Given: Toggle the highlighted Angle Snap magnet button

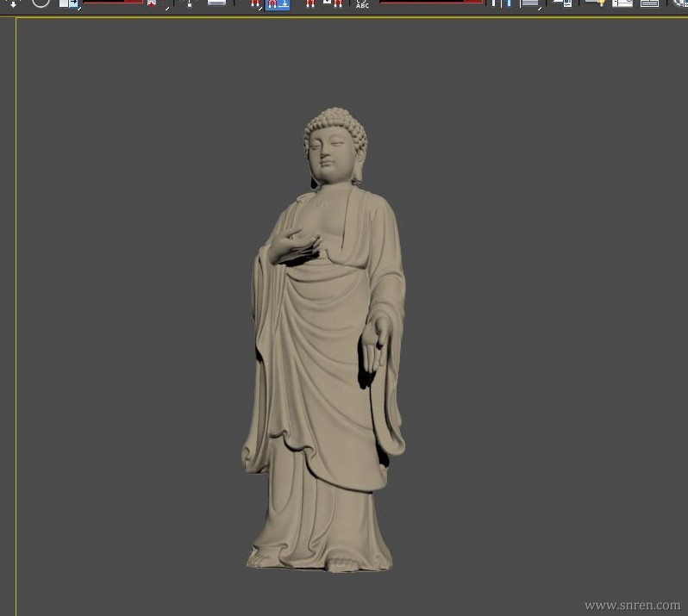Looking at the screenshot, I should click(x=278, y=4).
